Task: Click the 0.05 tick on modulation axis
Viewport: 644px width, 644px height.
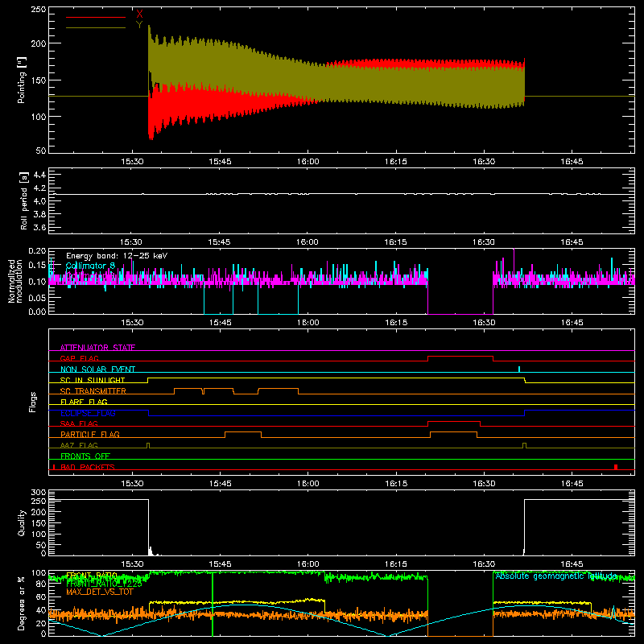Action: click(37, 297)
